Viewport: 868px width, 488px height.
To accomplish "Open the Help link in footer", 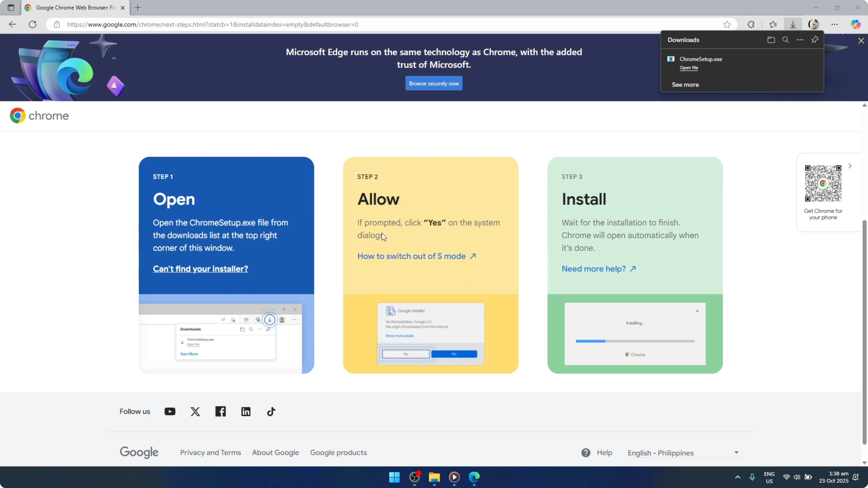I will click(x=605, y=453).
